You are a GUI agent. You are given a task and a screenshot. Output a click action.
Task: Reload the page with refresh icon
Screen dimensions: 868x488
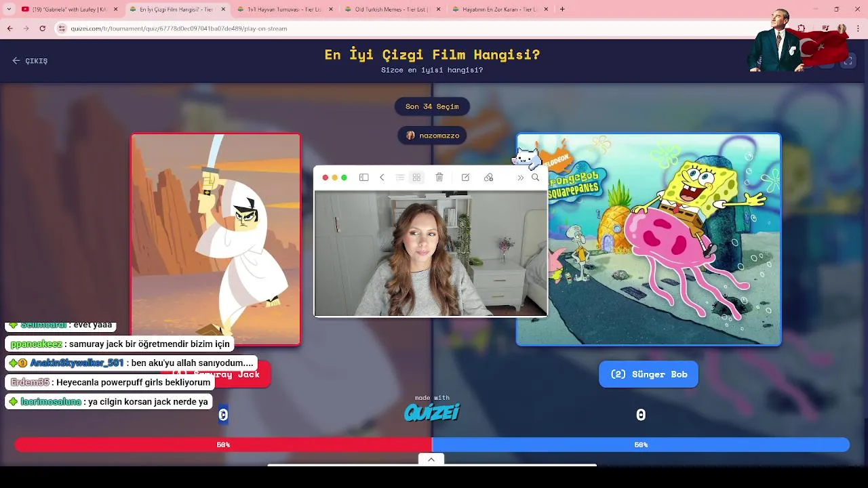[42, 28]
